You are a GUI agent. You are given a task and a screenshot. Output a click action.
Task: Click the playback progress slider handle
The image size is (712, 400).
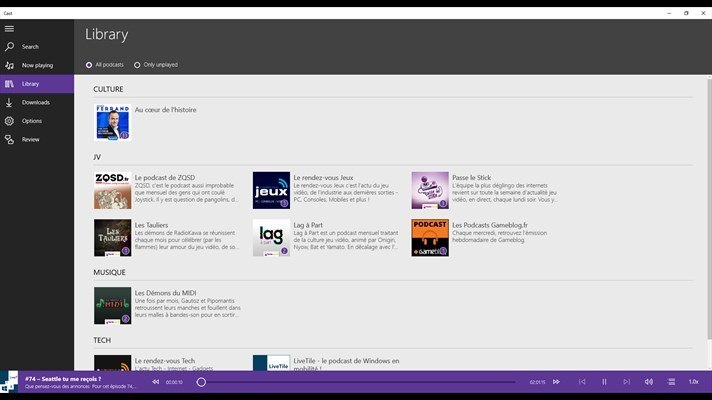pyautogui.click(x=201, y=382)
